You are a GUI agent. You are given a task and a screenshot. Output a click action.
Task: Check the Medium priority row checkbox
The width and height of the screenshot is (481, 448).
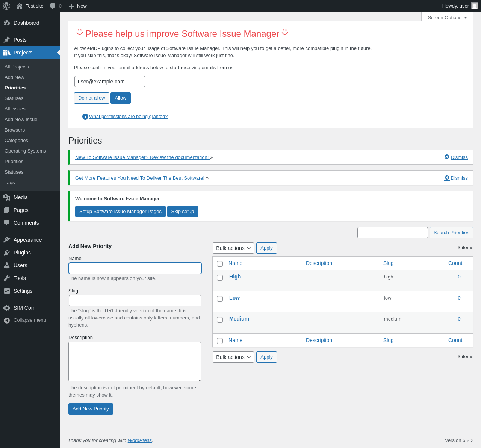click(220, 320)
